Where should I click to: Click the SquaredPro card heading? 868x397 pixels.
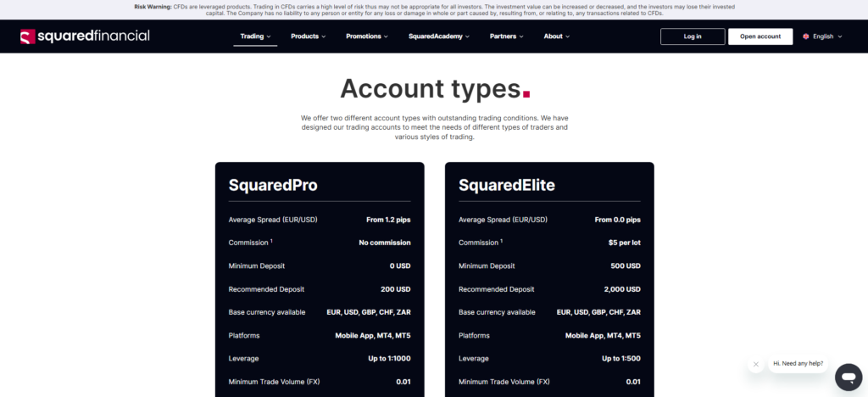(x=273, y=186)
